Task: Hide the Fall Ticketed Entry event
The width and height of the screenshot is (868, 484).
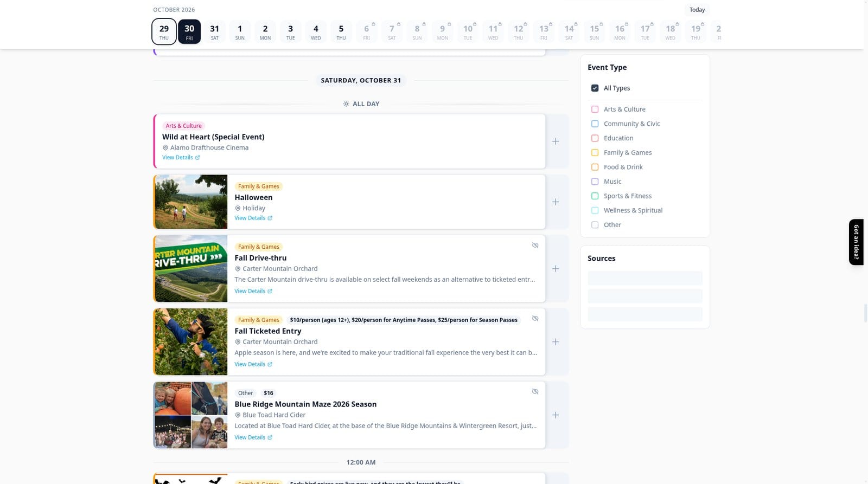Action: pyautogui.click(x=535, y=319)
